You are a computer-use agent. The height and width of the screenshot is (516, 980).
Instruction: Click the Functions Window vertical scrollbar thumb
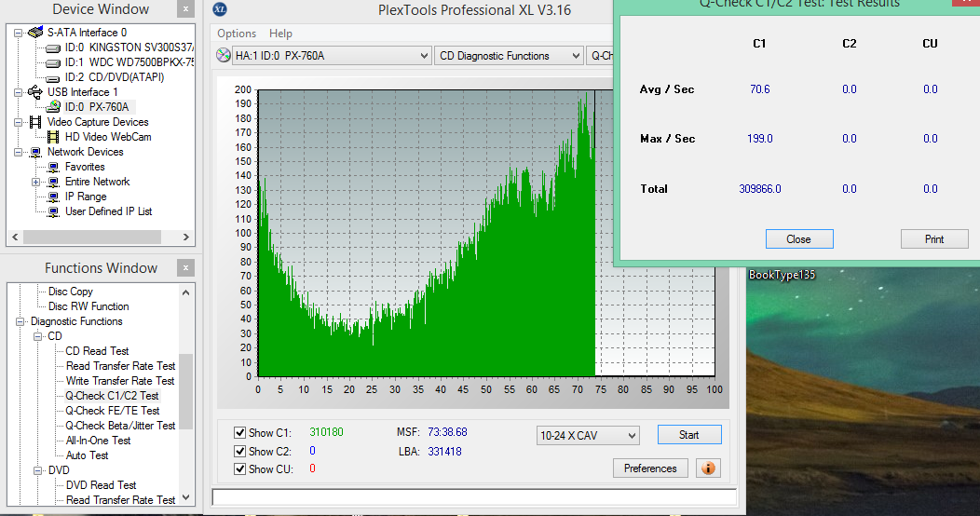point(185,392)
